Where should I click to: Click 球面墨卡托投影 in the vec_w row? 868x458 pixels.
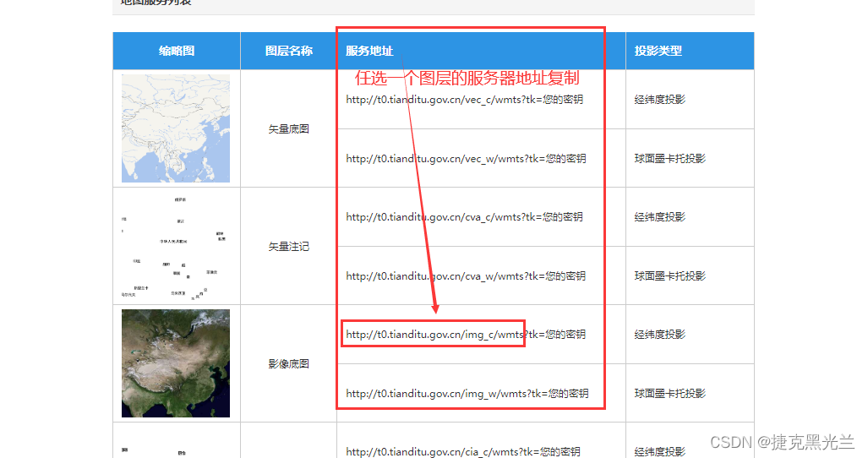point(670,159)
